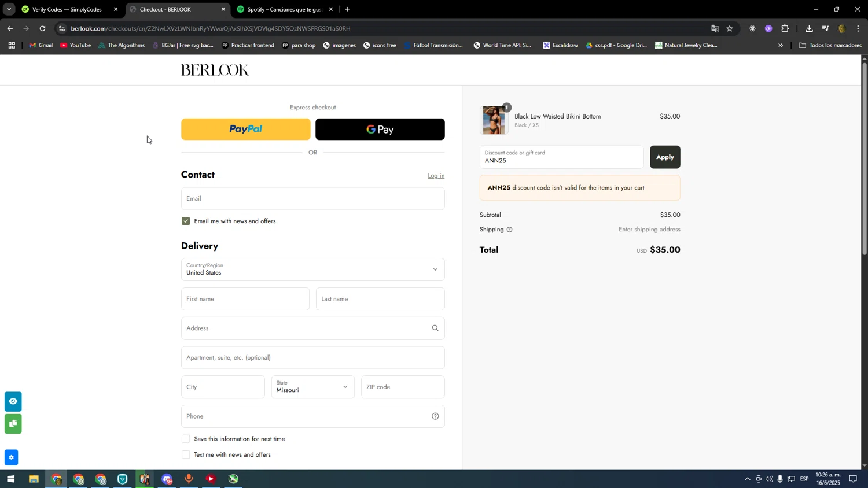
Task: Focus the Address input field
Action: point(313,328)
